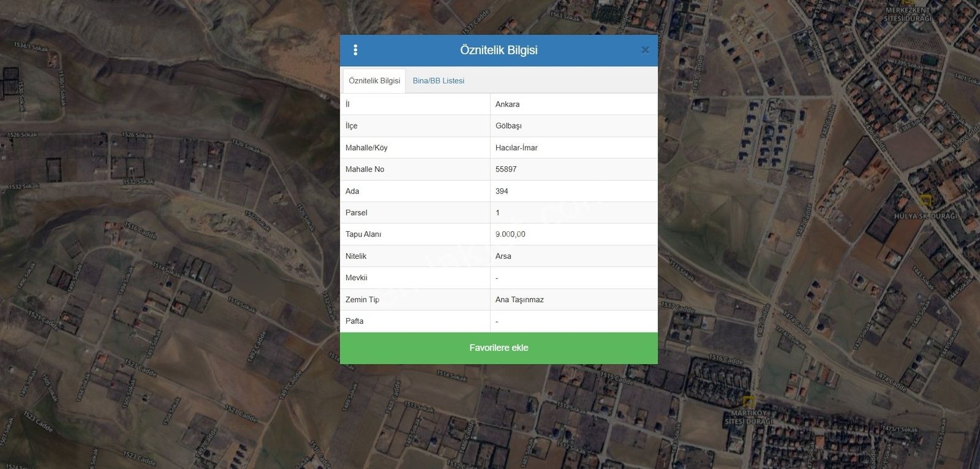Viewport: 980px width, 469px height.
Task: Click the 1534.1 Sokak street label on map
Action: [x=31, y=47]
